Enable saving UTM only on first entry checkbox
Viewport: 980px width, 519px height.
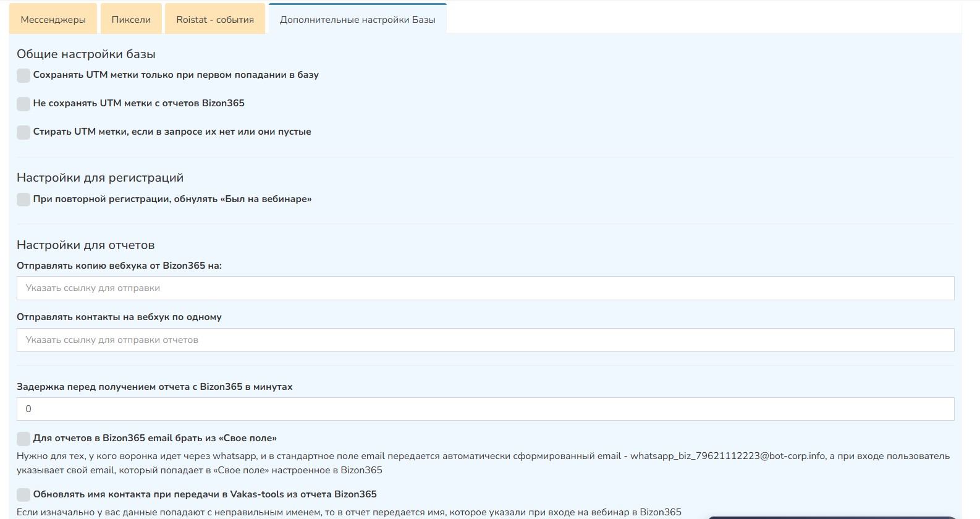(x=23, y=75)
